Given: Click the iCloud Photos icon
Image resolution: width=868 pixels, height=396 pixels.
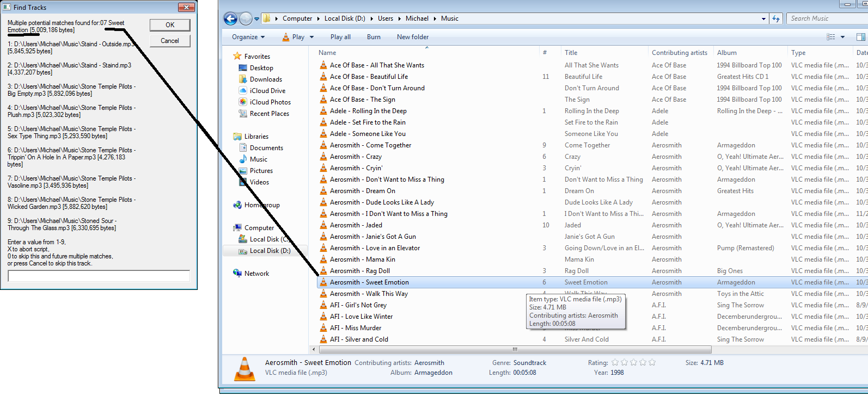Looking at the screenshot, I should tap(243, 102).
